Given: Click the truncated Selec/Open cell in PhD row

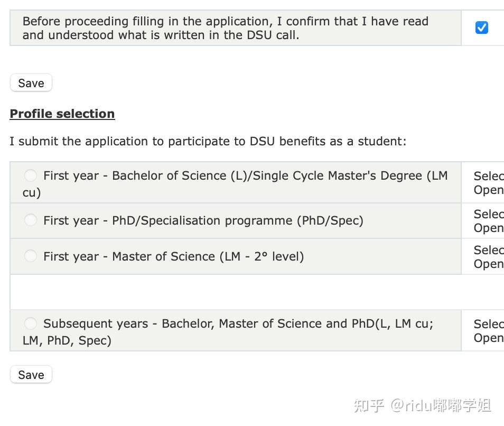Looking at the screenshot, I should click(488, 221).
